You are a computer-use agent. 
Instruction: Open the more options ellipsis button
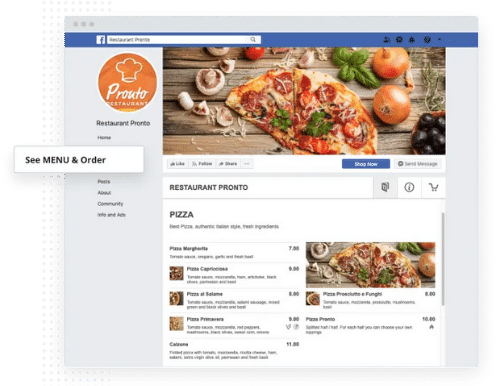pyautogui.click(x=247, y=164)
